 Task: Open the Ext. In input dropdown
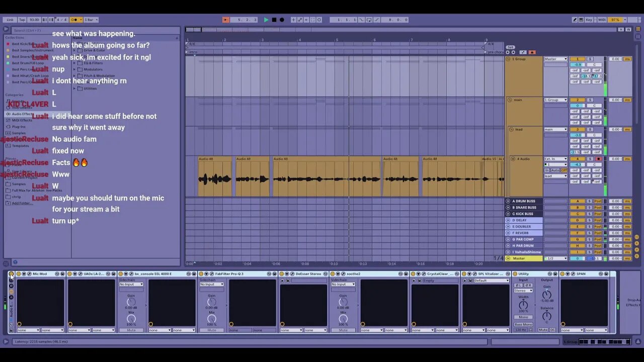[x=555, y=159]
